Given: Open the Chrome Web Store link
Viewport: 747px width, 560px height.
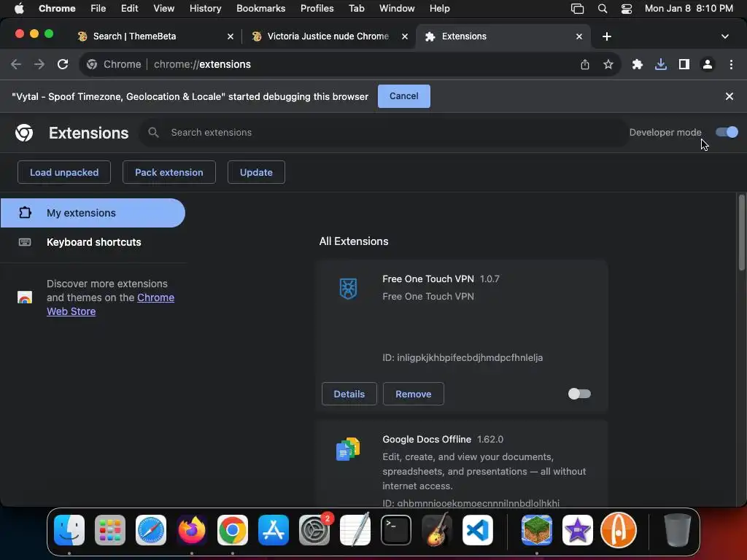Looking at the screenshot, I should [111, 304].
